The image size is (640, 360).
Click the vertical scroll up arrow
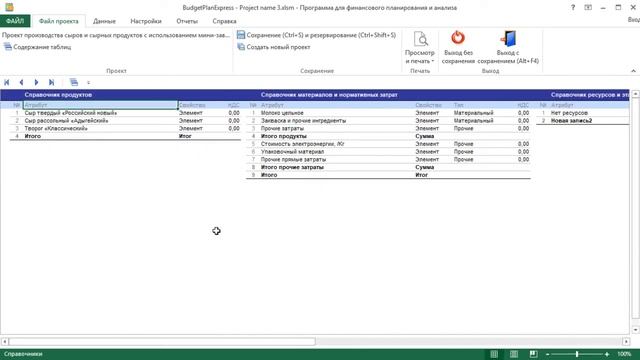click(x=636, y=94)
